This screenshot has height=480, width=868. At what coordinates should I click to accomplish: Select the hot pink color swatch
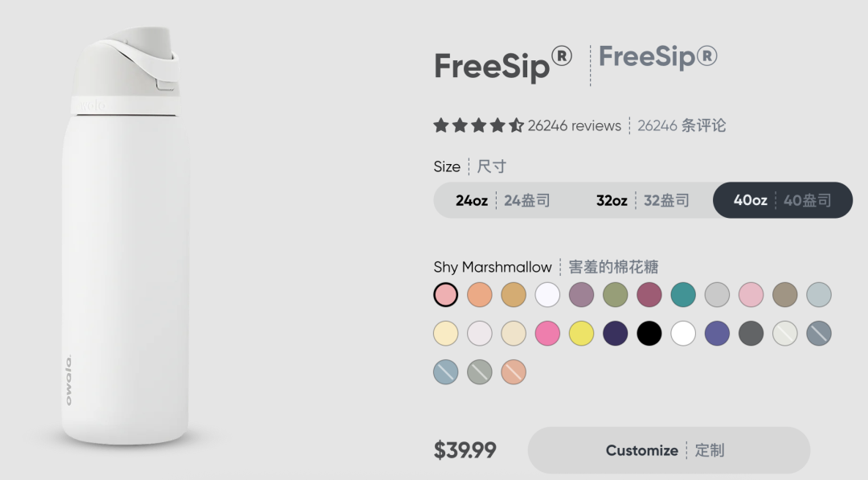(547, 333)
